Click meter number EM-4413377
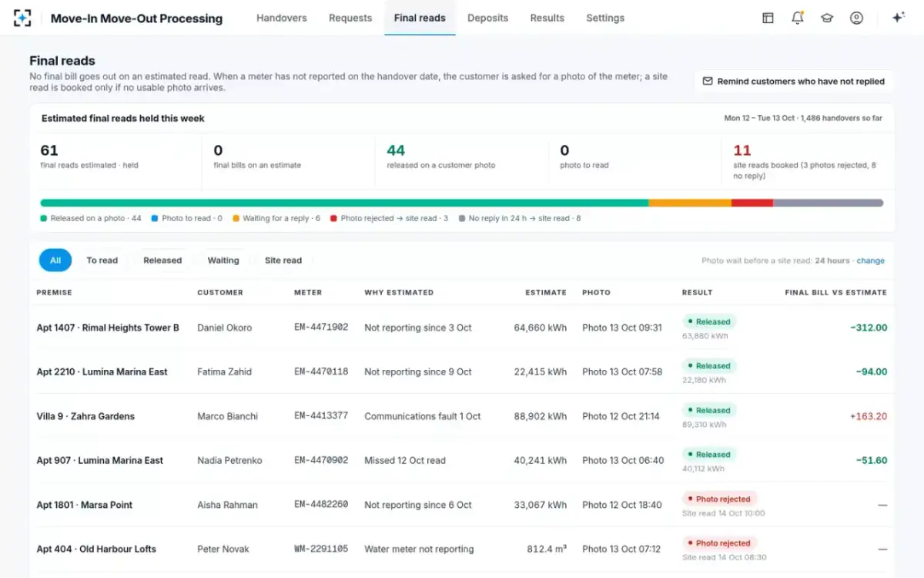Screen dimensions: 924x578 pos(321,416)
